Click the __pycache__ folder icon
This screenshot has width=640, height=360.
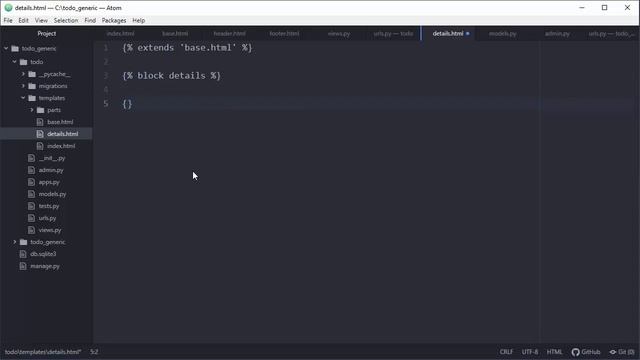click(x=32, y=74)
